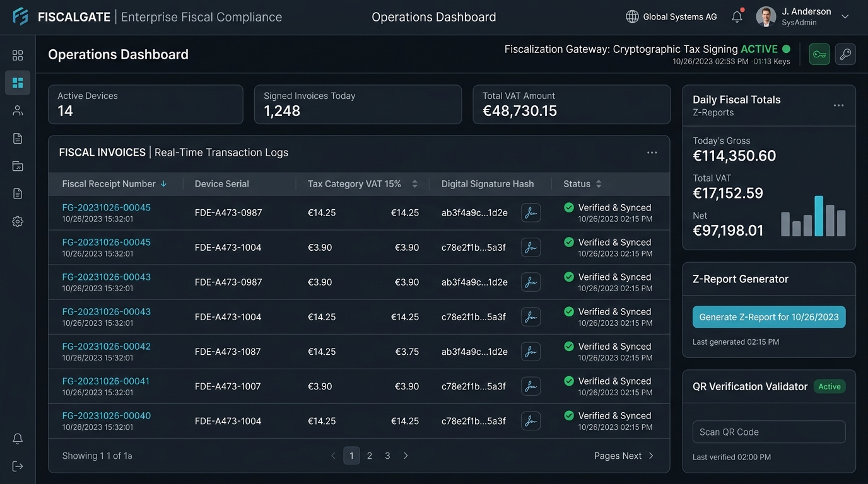Viewport: 868px width, 484px height.
Task: Click the gray key button
Action: (846, 54)
